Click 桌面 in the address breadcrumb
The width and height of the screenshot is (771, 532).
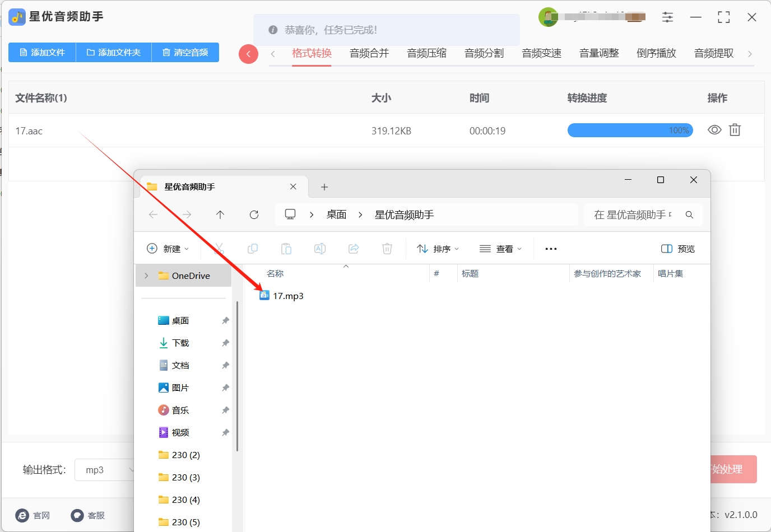tap(337, 214)
